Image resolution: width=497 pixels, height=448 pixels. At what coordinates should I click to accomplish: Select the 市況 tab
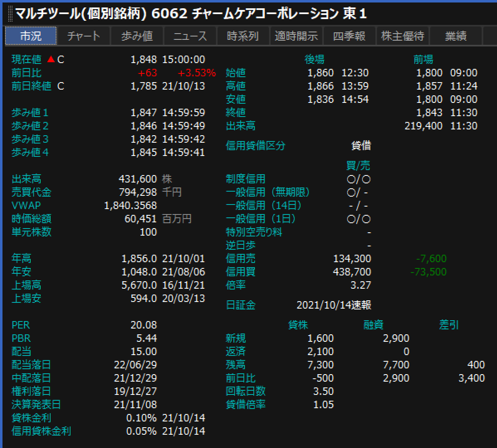(x=31, y=36)
